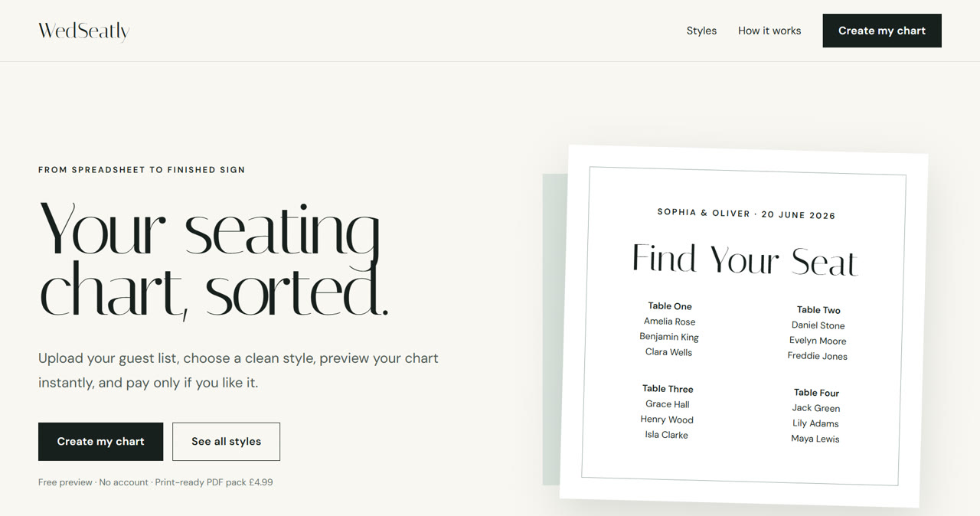
Task: Click the header Create my chart button
Action: 882,31
